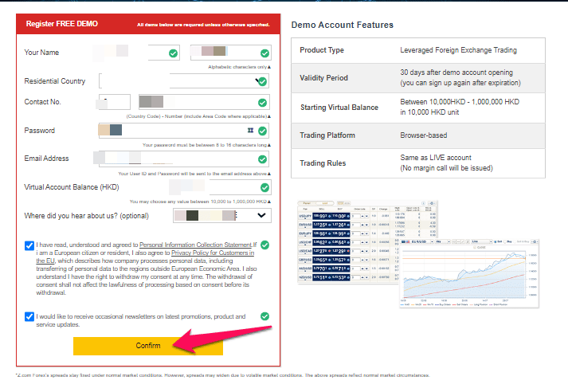Viewport: 568px width, 392px height.
Task: Click the 'Where did you hear about us? (optional)' label
Action: pyautogui.click(x=86, y=216)
